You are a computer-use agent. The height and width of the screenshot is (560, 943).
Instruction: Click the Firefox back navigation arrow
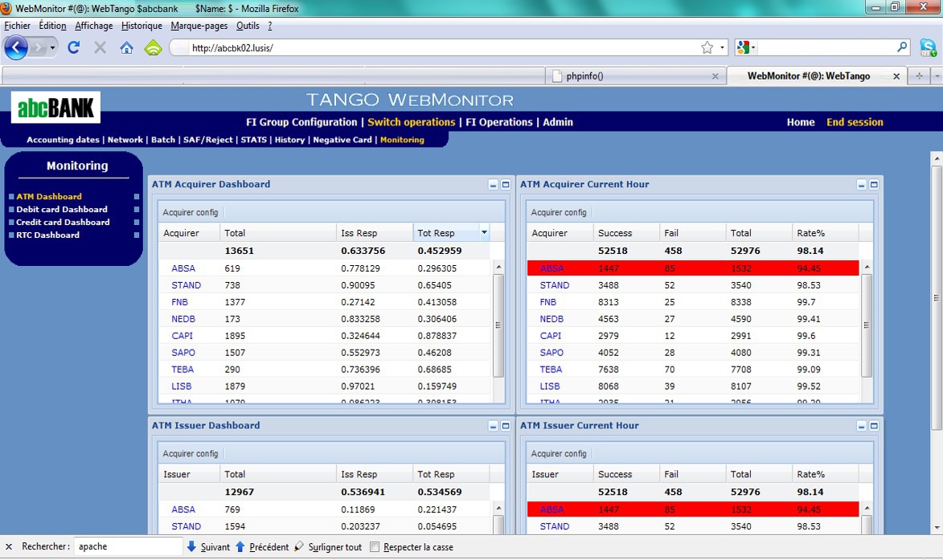16,48
